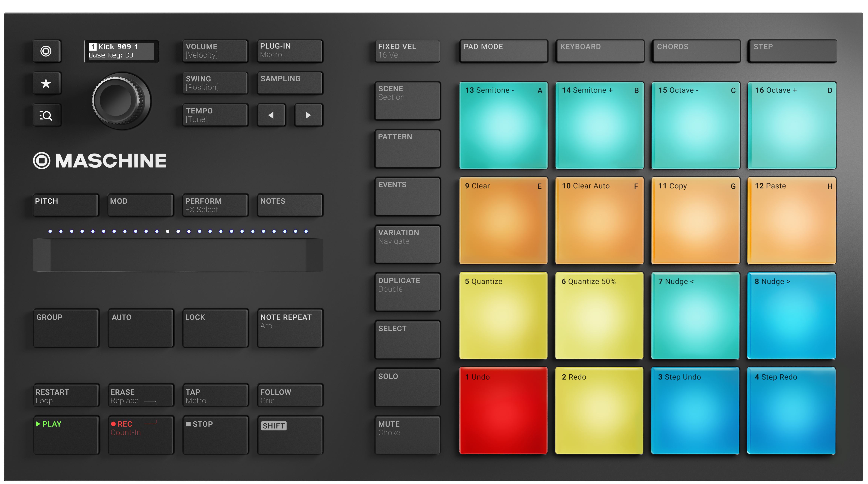The width and height of the screenshot is (868, 484).
Task: Tap the PLUG-IN Macro button
Action: tap(290, 51)
